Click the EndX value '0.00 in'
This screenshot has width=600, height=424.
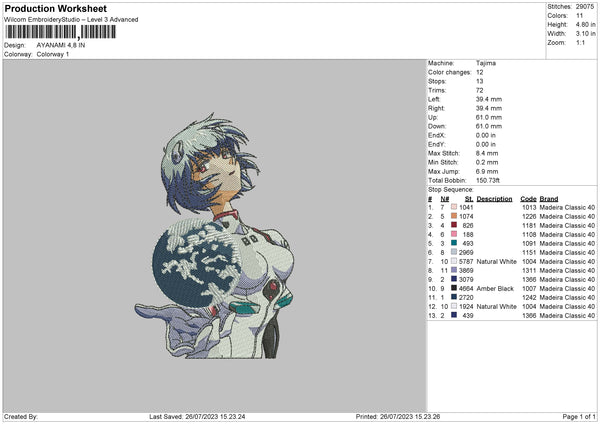[x=486, y=135]
